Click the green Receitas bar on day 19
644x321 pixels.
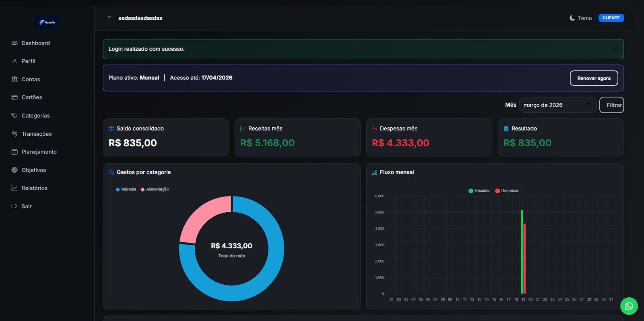[x=522, y=252]
